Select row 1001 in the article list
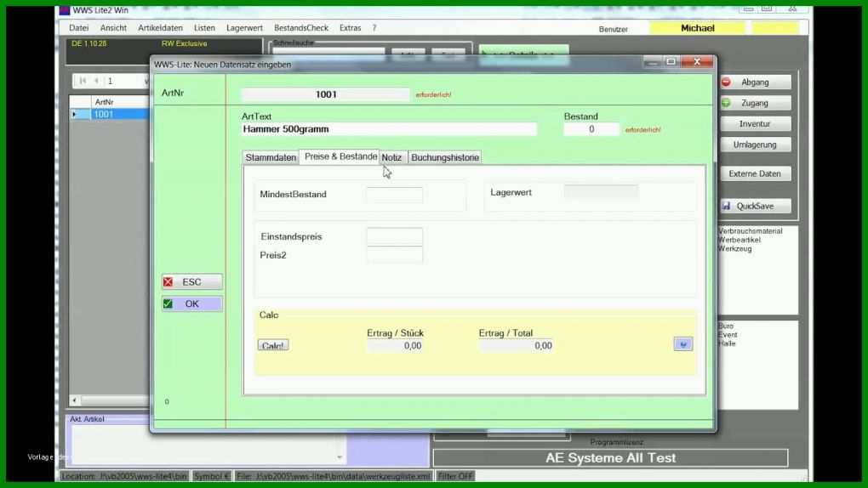Screen dimensions: 868x488 120,115
